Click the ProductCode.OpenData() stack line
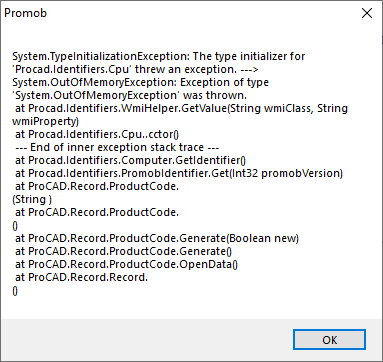 (x=126, y=264)
